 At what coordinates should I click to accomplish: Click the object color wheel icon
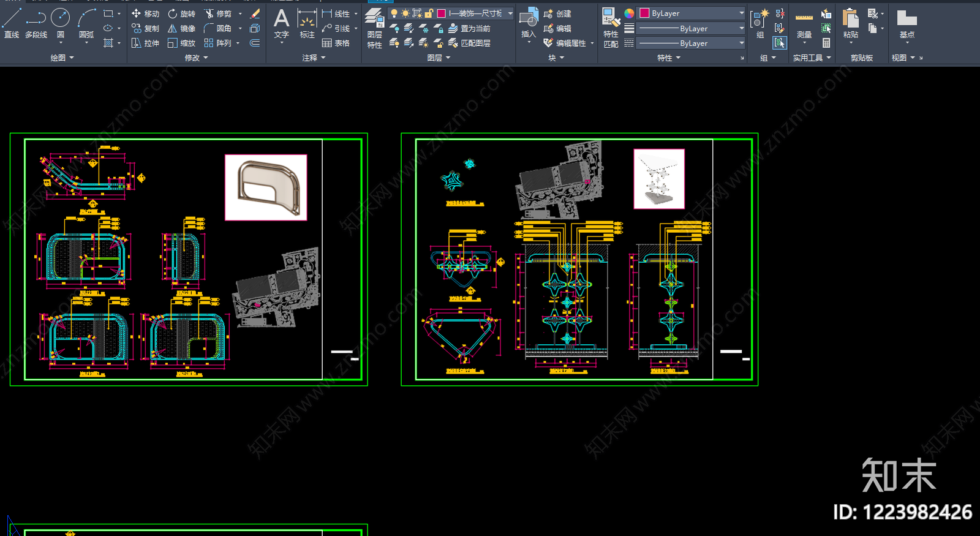[x=629, y=13]
